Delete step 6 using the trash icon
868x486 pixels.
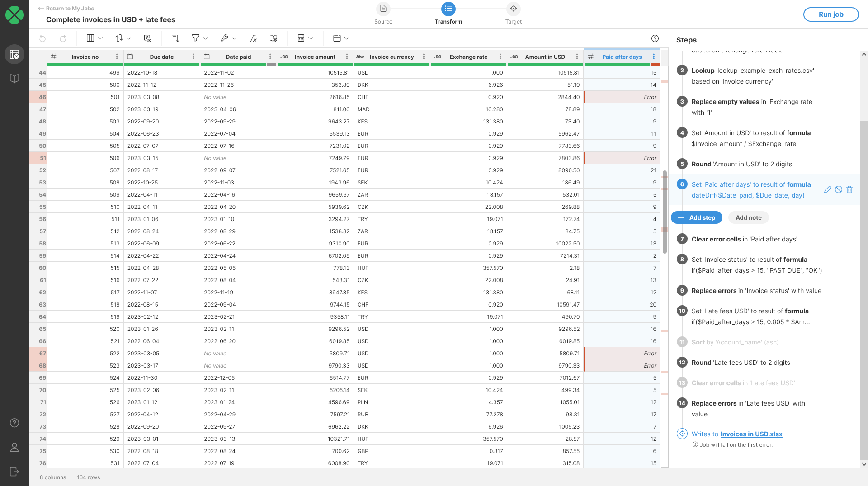tap(849, 190)
